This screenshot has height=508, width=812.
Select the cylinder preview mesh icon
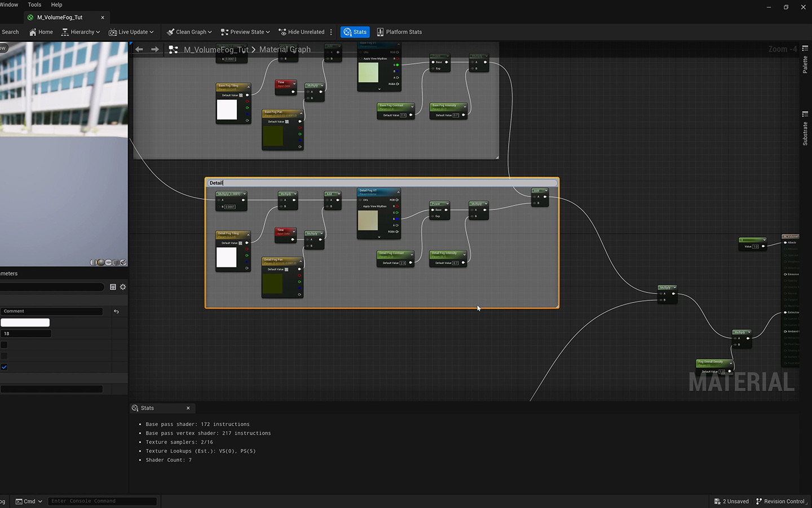[94, 262]
